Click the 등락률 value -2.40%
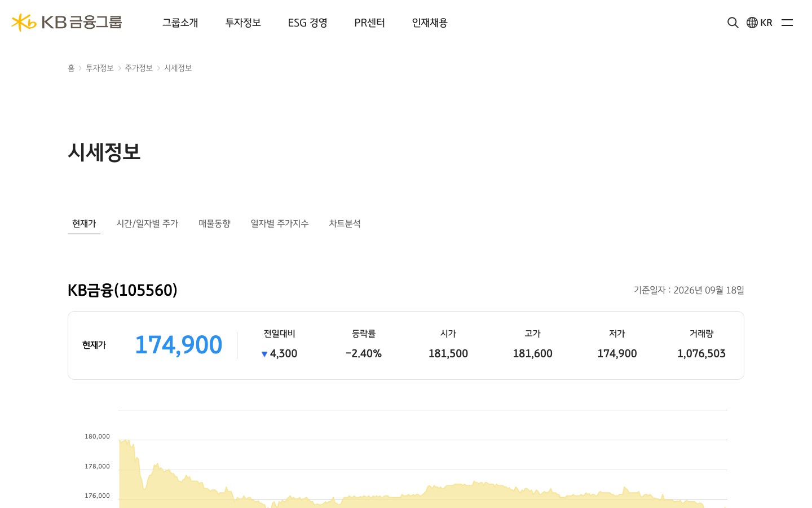The width and height of the screenshot is (812, 508). [364, 353]
